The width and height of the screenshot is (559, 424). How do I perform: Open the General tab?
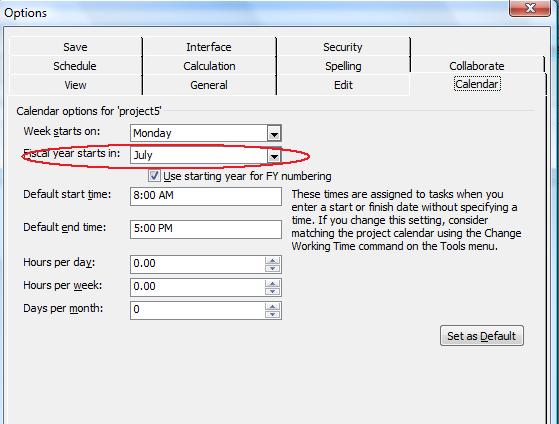(x=209, y=85)
